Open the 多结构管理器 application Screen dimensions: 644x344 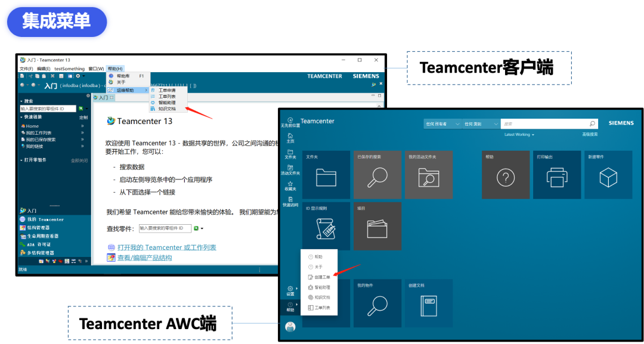tap(42, 253)
